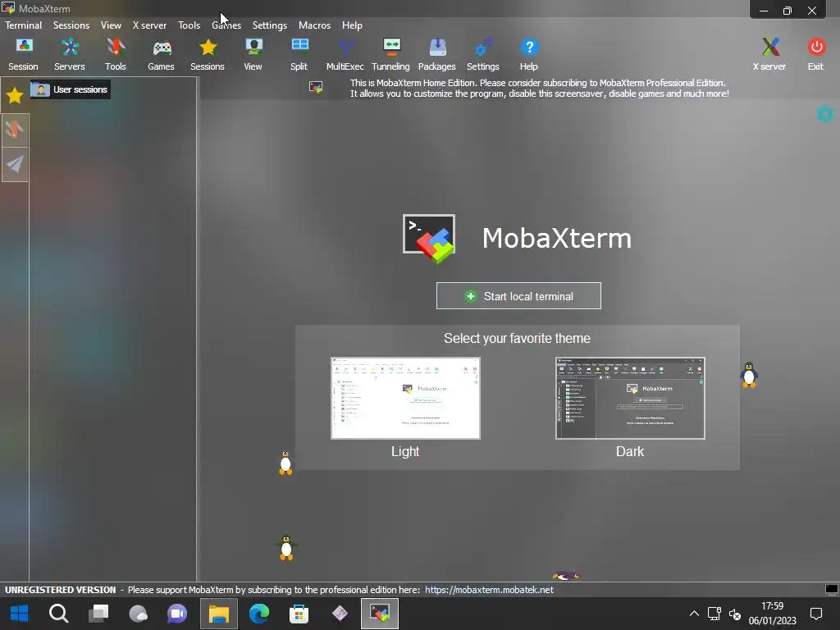Open Microsoft Store from taskbar
Image resolution: width=840 pixels, height=630 pixels.
(299, 614)
